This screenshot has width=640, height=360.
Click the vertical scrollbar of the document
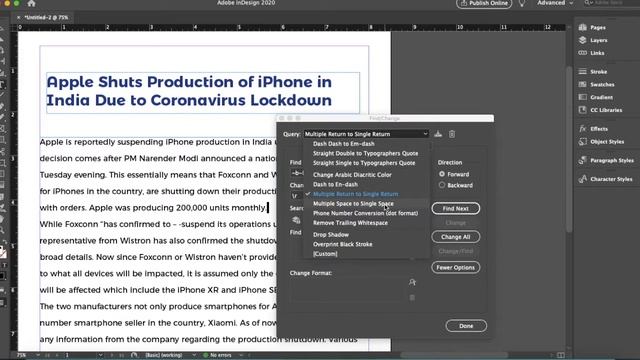(x=569, y=149)
